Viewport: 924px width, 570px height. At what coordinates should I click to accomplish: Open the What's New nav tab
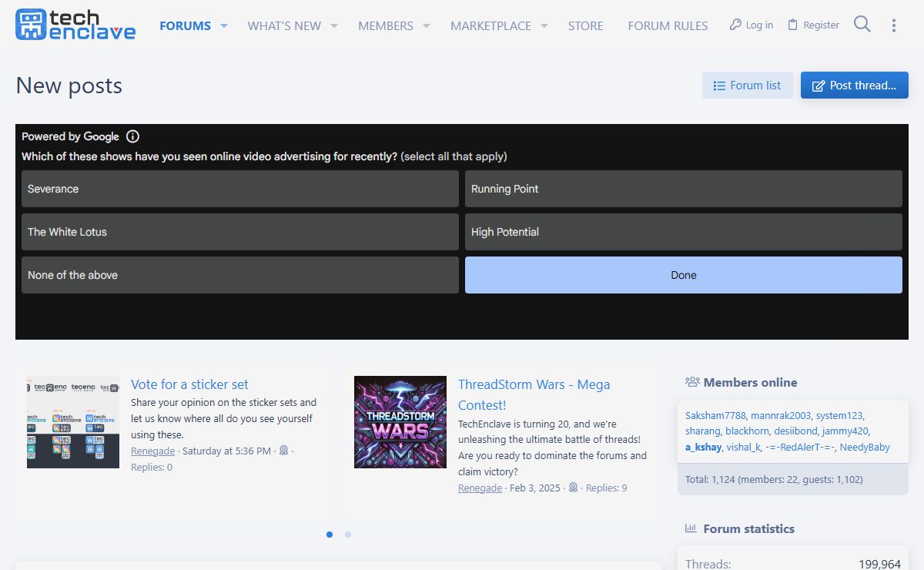284,25
